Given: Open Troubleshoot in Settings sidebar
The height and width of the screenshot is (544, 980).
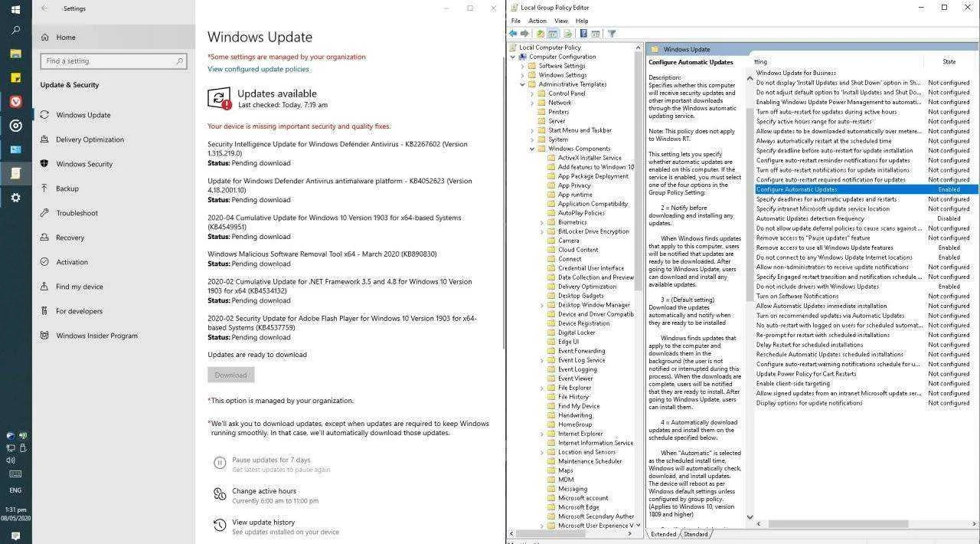Looking at the screenshot, I should click(77, 213).
